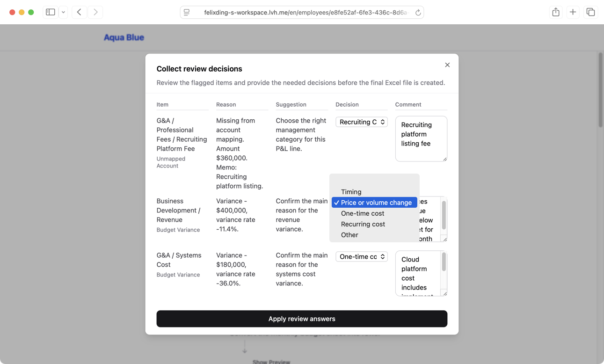Click the Recruiting Platform Fee item text
Image resolution: width=604 pixels, height=364 pixels.
point(182,134)
